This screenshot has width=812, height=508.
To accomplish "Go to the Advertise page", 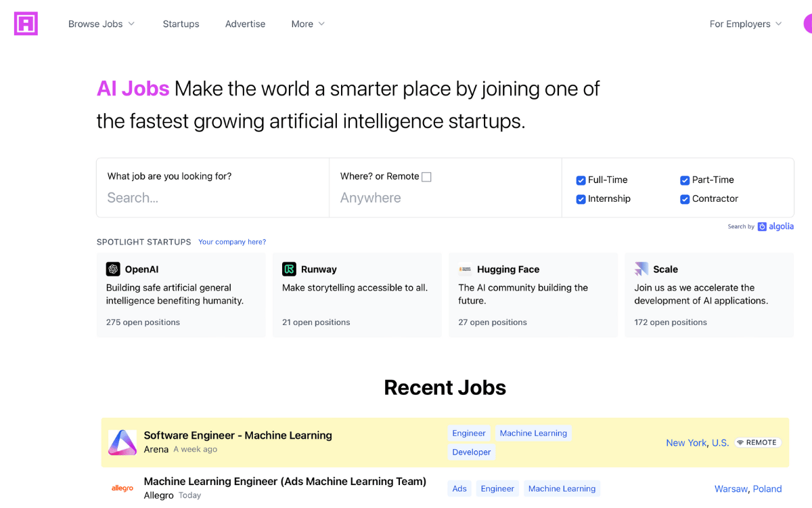I will tap(245, 24).
